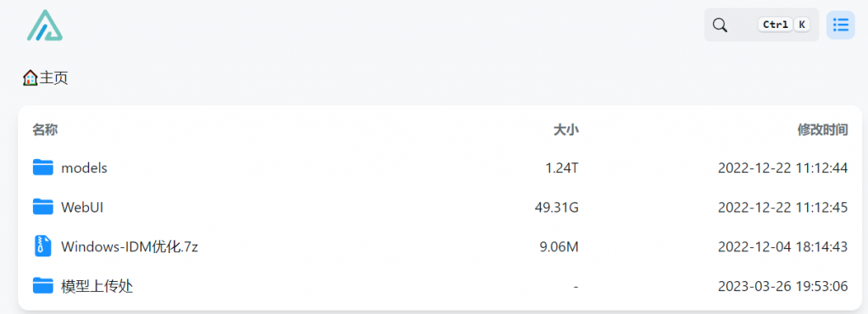The image size is (868, 314).
Task: Sort by 大小 column header
Action: click(565, 129)
